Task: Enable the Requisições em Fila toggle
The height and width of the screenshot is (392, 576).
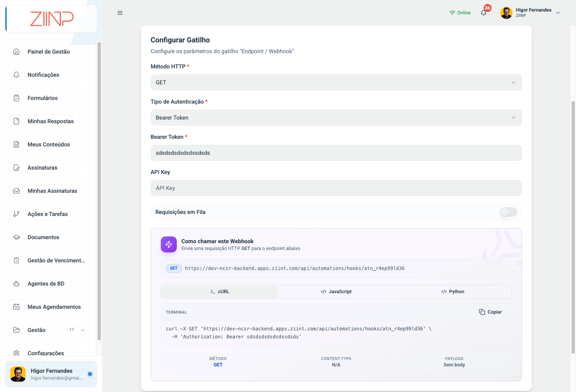Action: coord(508,212)
